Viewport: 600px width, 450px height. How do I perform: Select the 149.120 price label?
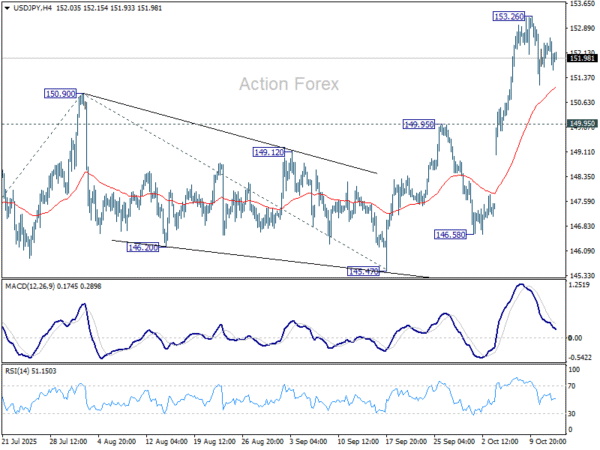[269, 152]
